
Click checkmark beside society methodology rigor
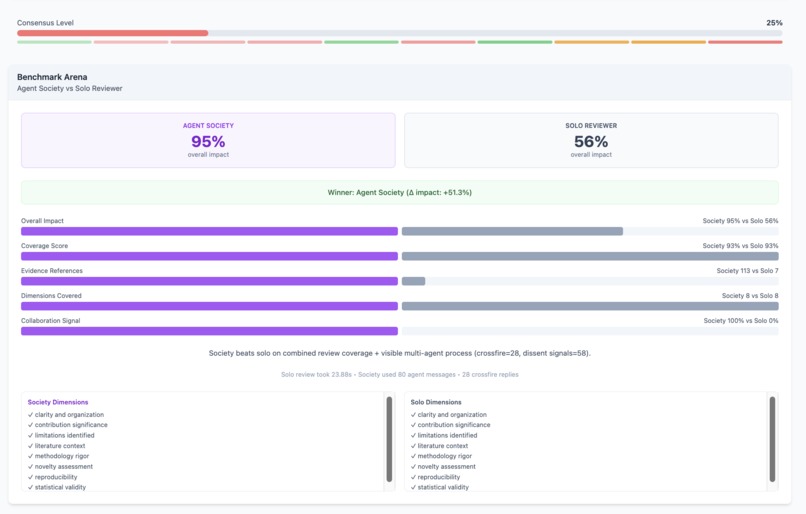pos(30,456)
